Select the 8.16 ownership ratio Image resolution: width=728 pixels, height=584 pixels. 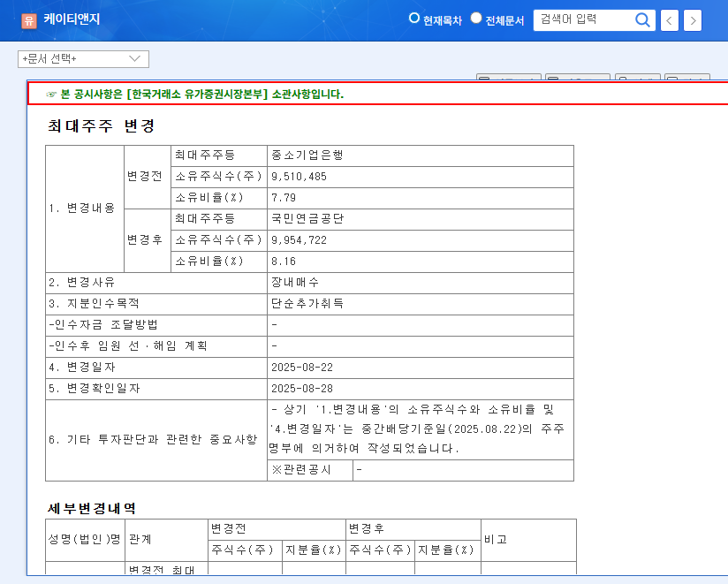(284, 262)
